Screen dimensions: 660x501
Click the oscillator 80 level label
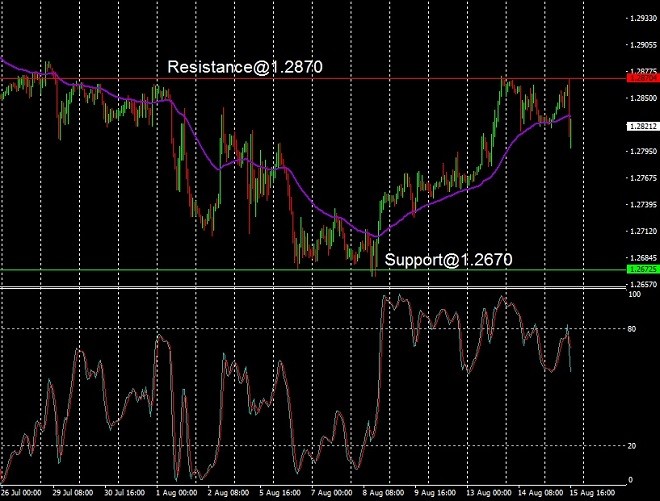(632, 329)
